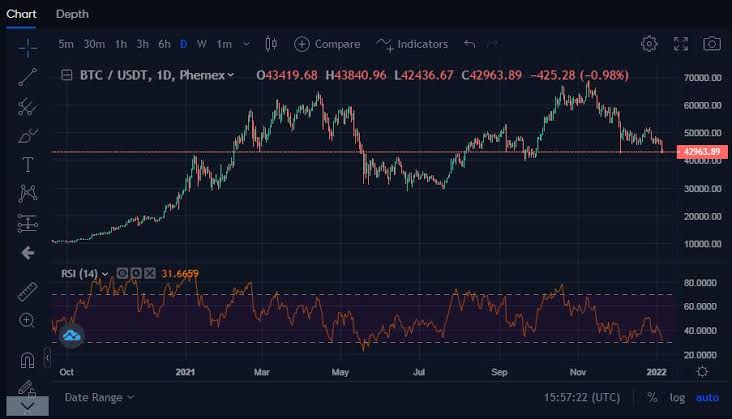The width and height of the screenshot is (732, 419).
Task: Choose the text annotation tool
Action: tap(28, 164)
